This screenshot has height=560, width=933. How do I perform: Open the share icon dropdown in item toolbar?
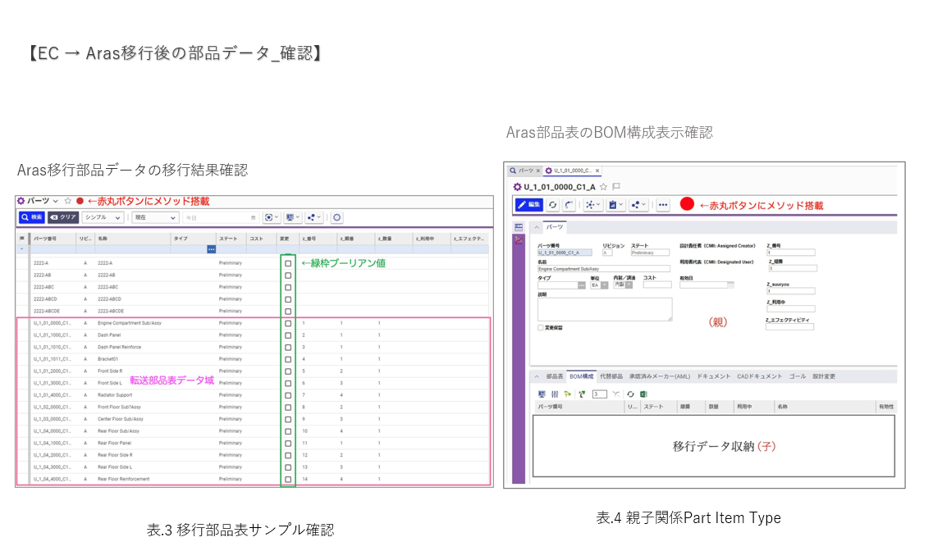point(638,204)
